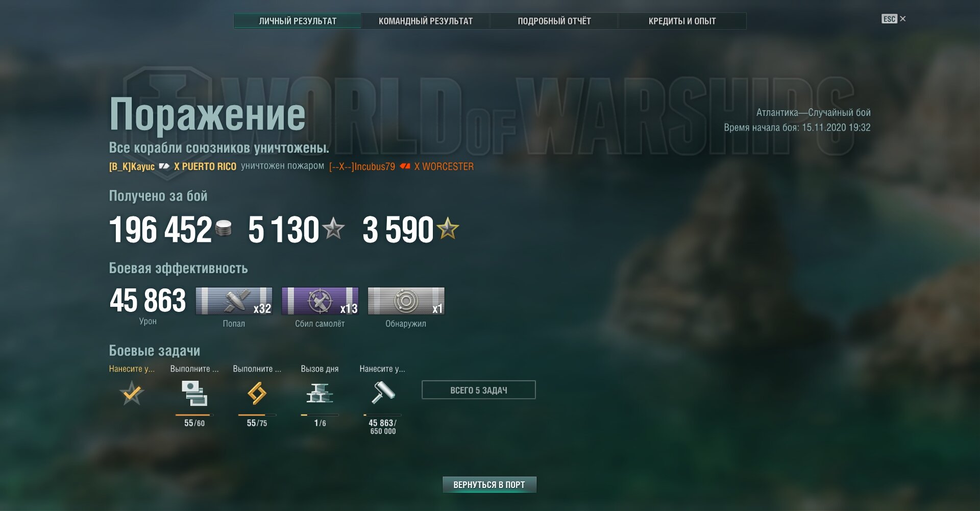Click the Puerto Rico ship class icon
The image size is (980, 511).
[164, 166]
